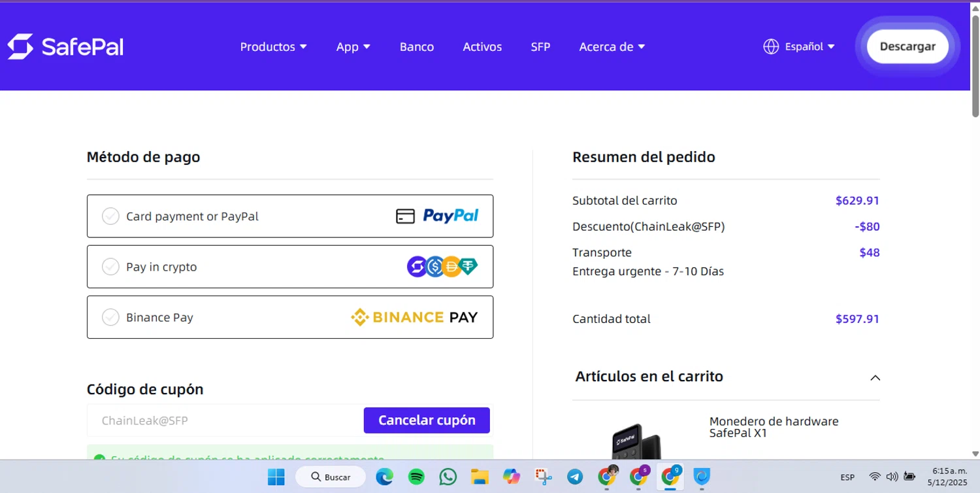Screen dimensions: 980x493
Task: Select Pay in crypto option
Action: coord(290,267)
